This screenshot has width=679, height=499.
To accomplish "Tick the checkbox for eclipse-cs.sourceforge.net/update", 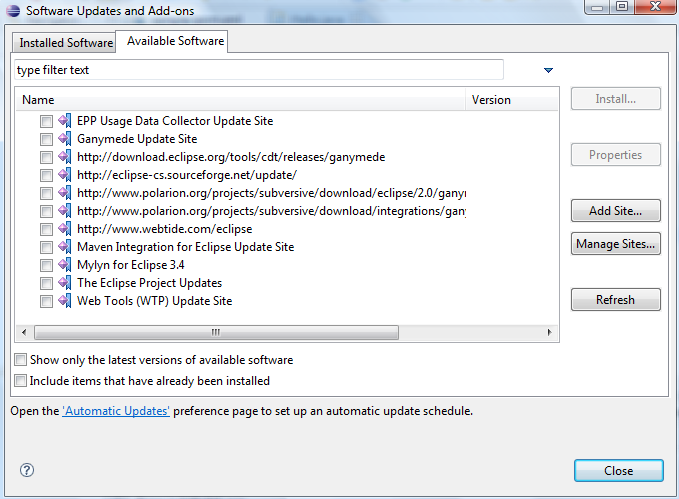I will coord(46,175).
